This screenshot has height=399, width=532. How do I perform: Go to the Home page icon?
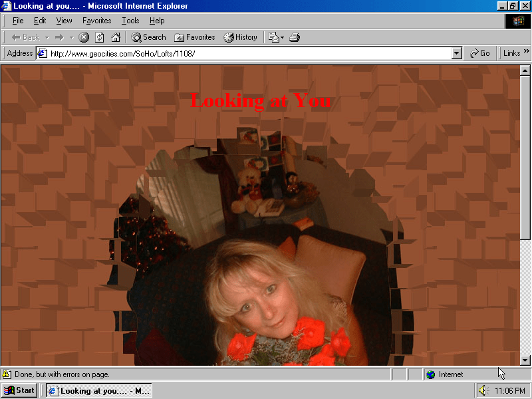(116, 37)
